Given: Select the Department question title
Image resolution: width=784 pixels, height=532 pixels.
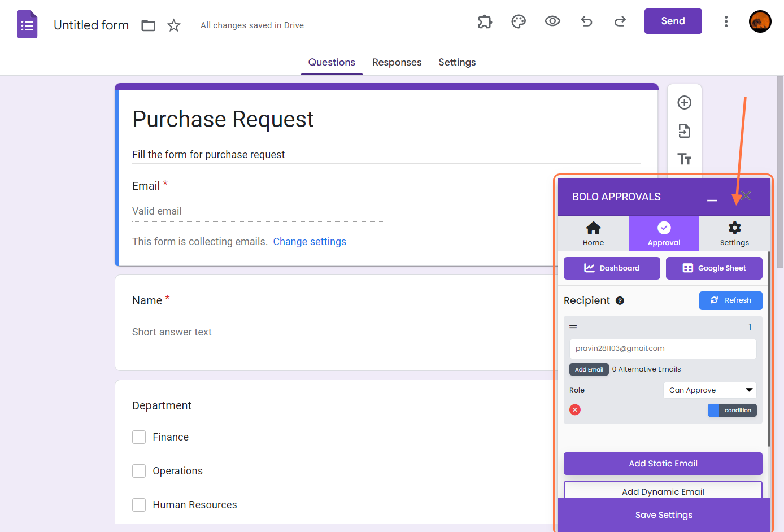Looking at the screenshot, I should click(x=162, y=405).
